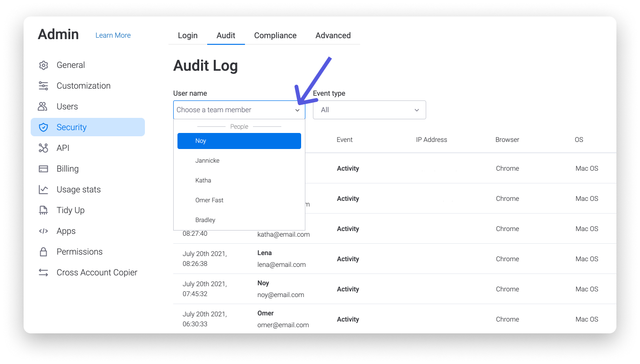Select Bradley from the people list
The width and height of the screenshot is (640, 364).
(239, 220)
